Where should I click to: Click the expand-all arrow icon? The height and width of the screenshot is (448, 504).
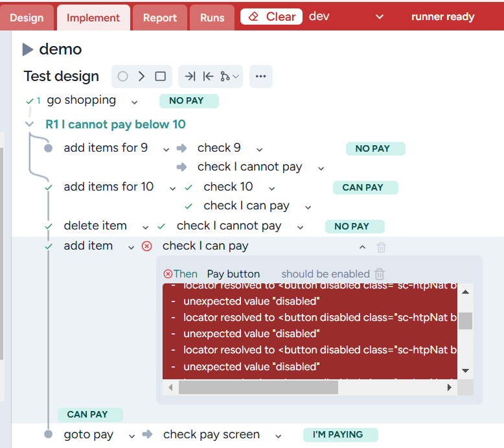coord(190,77)
